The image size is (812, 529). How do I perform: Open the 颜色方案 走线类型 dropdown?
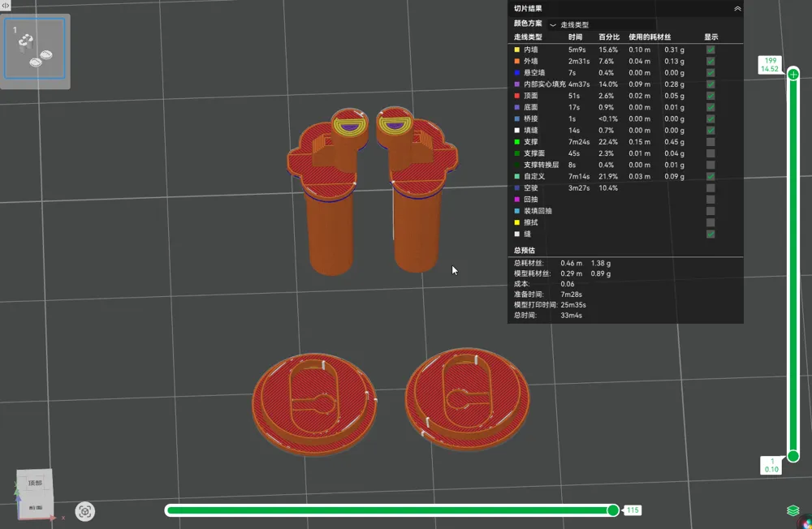[603, 24]
